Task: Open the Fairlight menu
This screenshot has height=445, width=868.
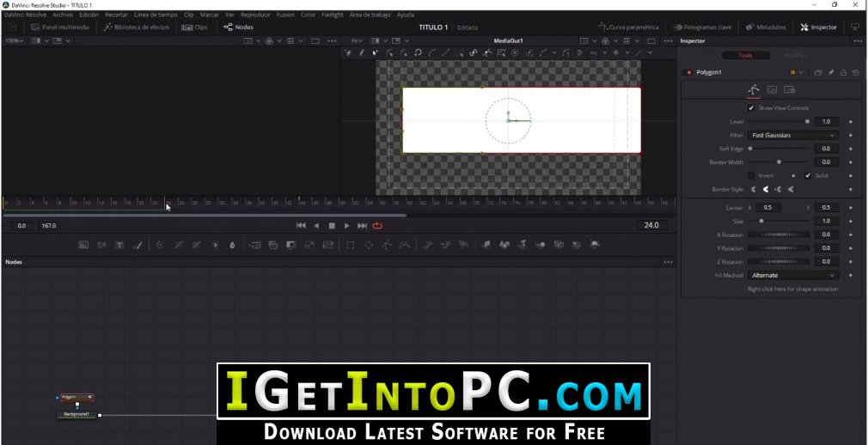Action: (332, 15)
